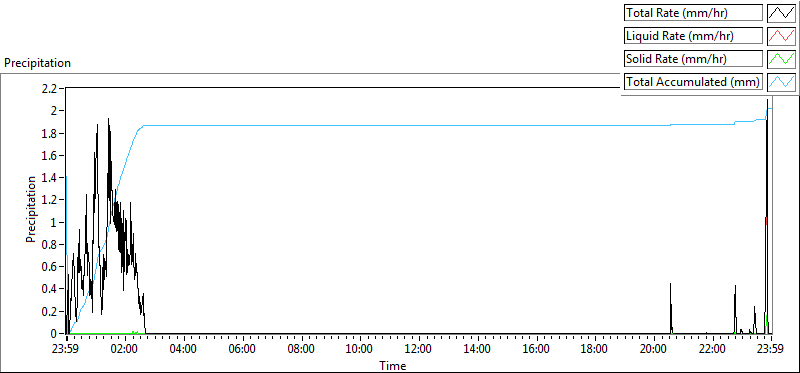Click the vertical Precipitation axis label

click(31, 209)
